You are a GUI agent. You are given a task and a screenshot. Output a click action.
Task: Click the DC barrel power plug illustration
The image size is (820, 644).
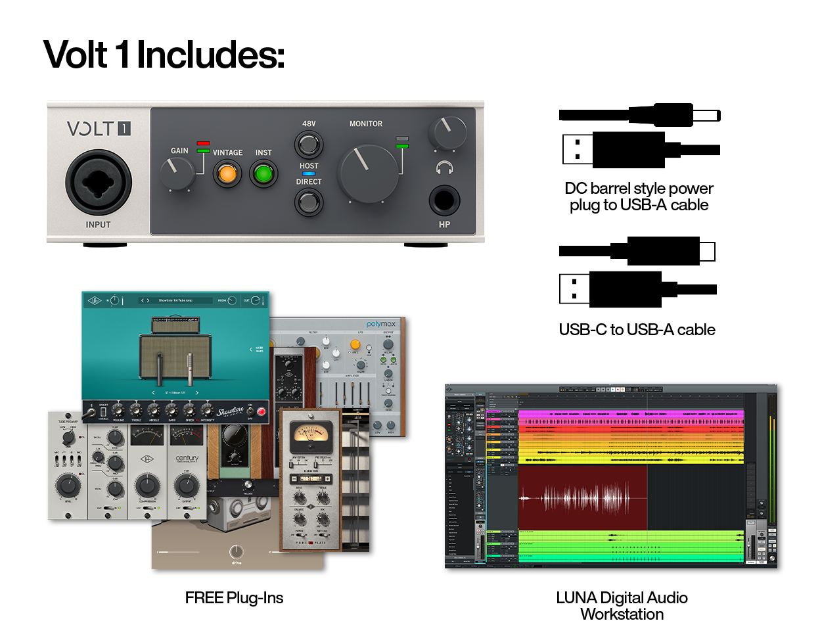tap(640, 115)
